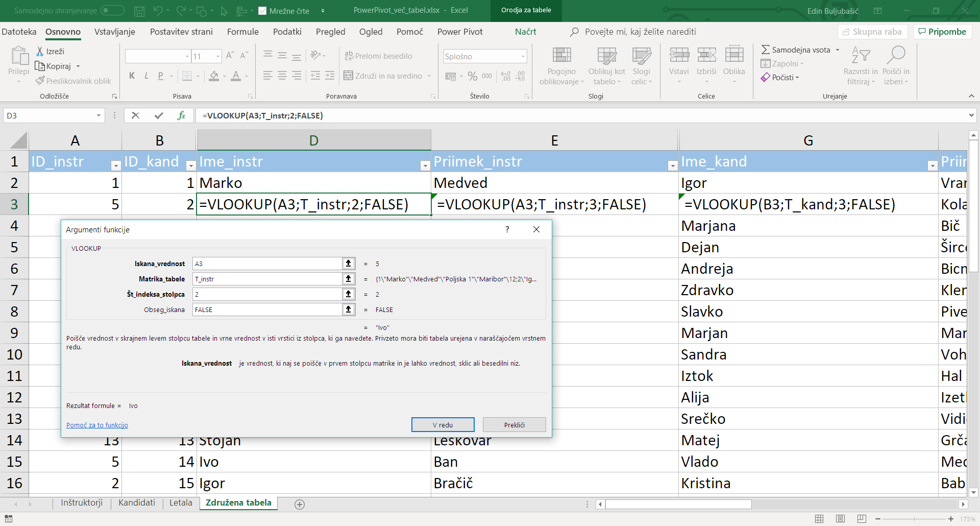Open the font size dropdown

217,56
